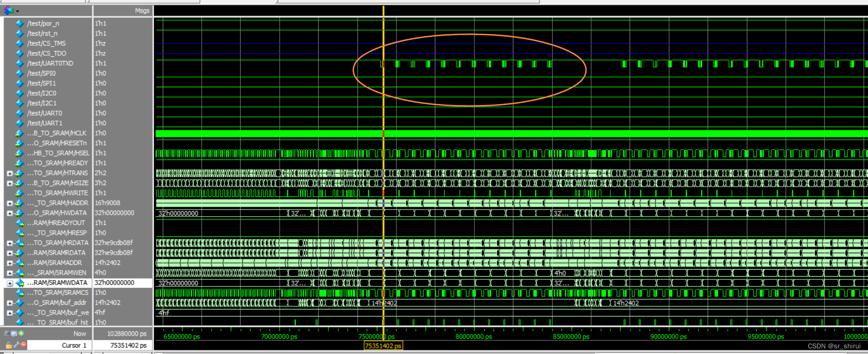
Task: Toggle the lock on Cursor 1
Action: 9,345
